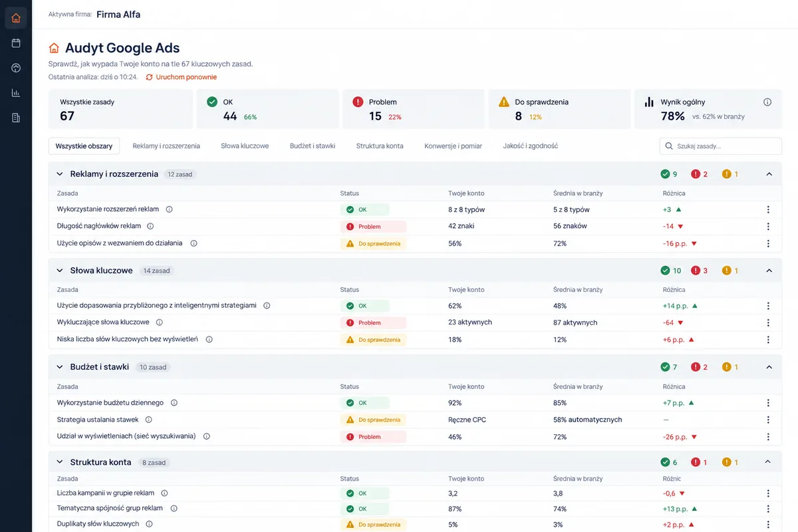Open the home icon in the sidebar

16,18
